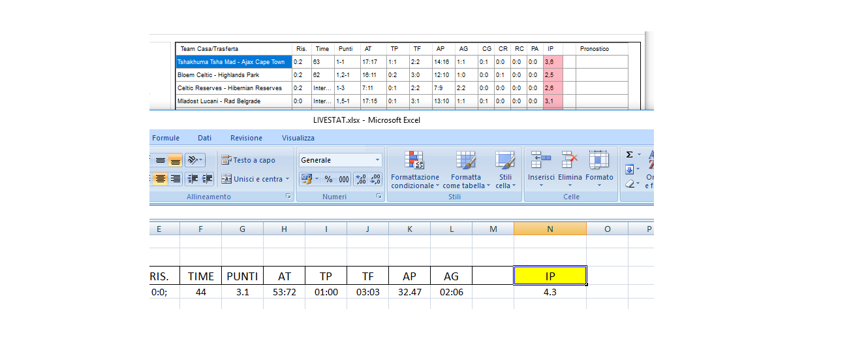Screen dimensions: 868x358
Task: Expand the arrow beneath Inserisci
Action: coord(541,186)
